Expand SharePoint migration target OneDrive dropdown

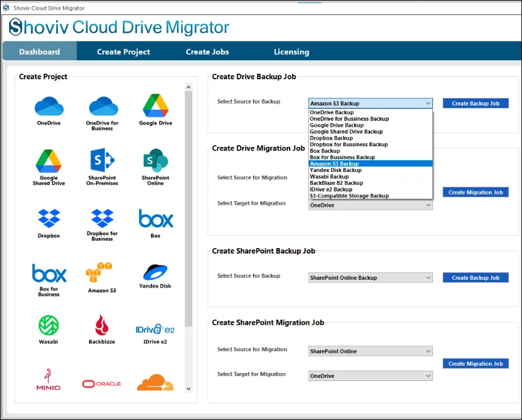pyautogui.click(x=371, y=376)
